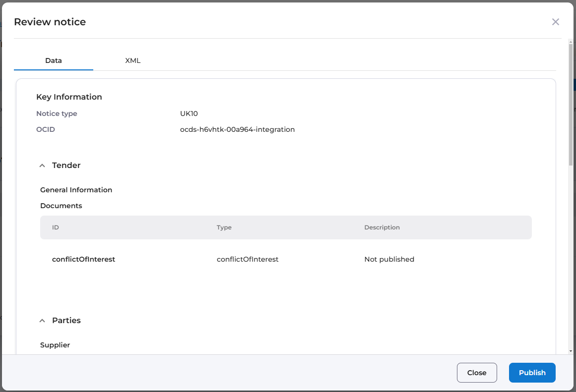Click the UK10 notice type value
The width and height of the screenshot is (576, 392).
(189, 113)
